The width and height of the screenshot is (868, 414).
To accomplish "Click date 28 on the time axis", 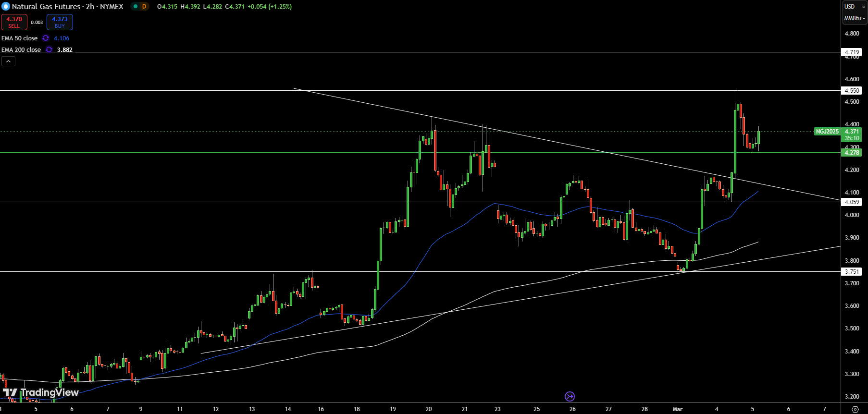I will pyautogui.click(x=645, y=409).
